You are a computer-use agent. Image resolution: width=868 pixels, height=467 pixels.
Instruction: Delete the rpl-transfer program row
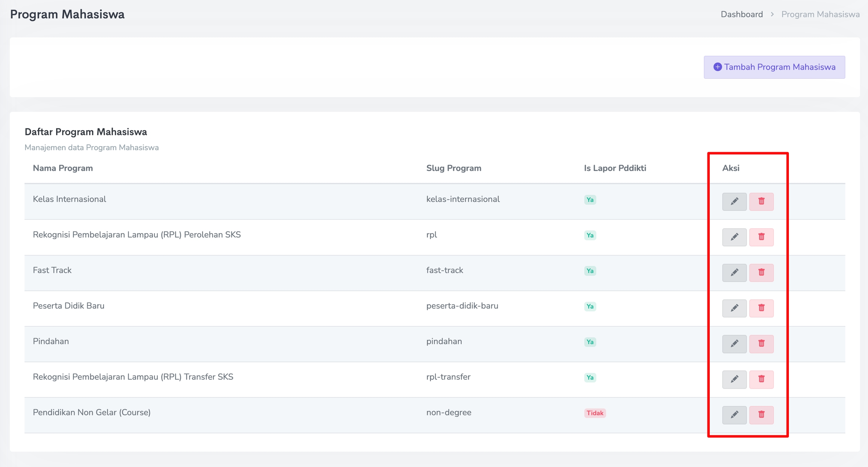pos(761,379)
